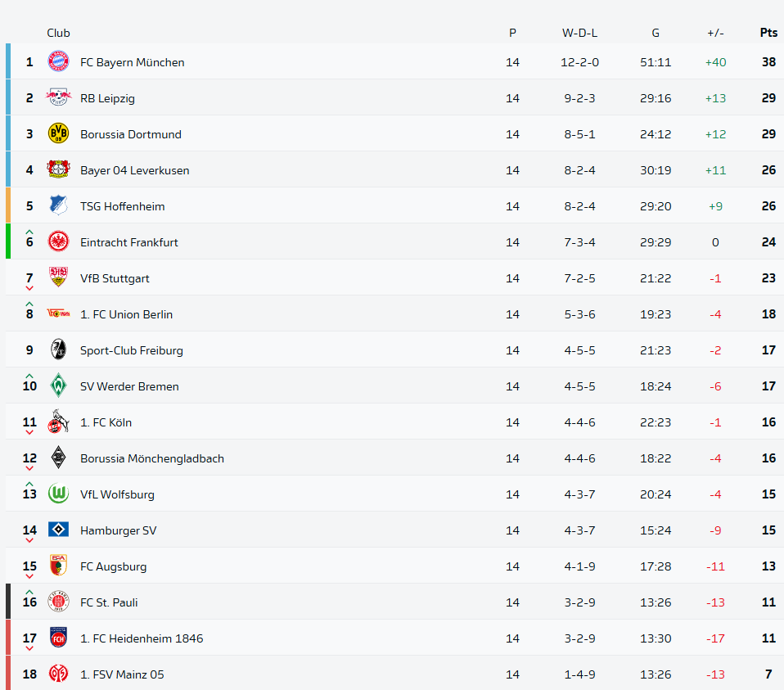Click the Eintracht Frankfurt eagle logo

pyautogui.click(x=58, y=242)
